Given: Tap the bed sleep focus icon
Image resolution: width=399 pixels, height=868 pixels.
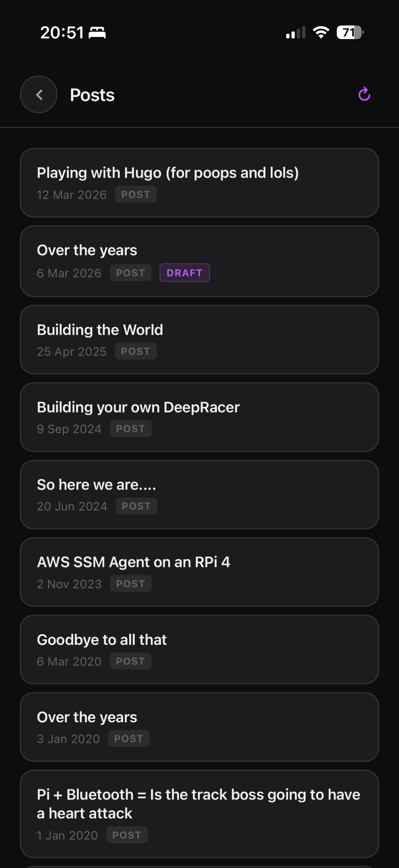Looking at the screenshot, I should point(97,33).
